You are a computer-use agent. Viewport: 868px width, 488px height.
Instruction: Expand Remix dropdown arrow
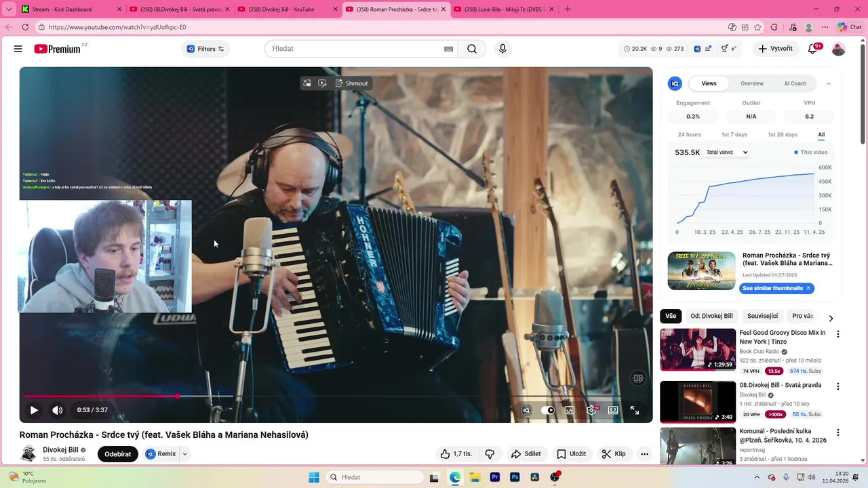pos(184,454)
